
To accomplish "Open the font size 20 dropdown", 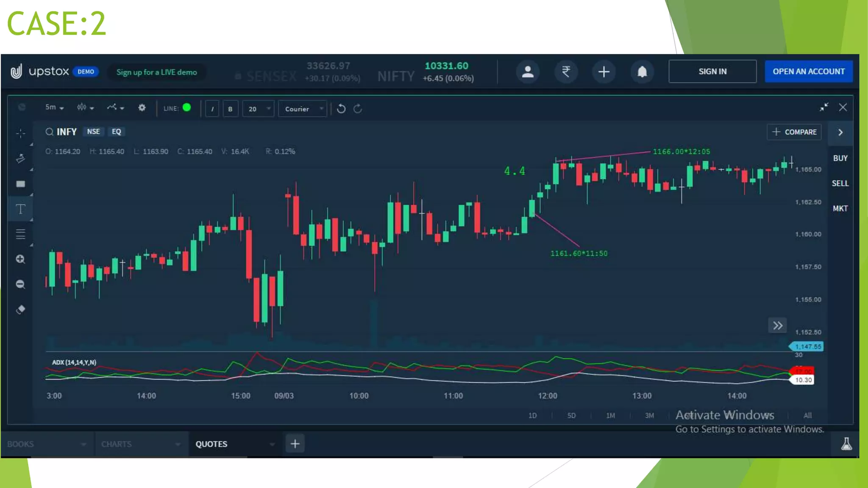I will tap(258, 109).
